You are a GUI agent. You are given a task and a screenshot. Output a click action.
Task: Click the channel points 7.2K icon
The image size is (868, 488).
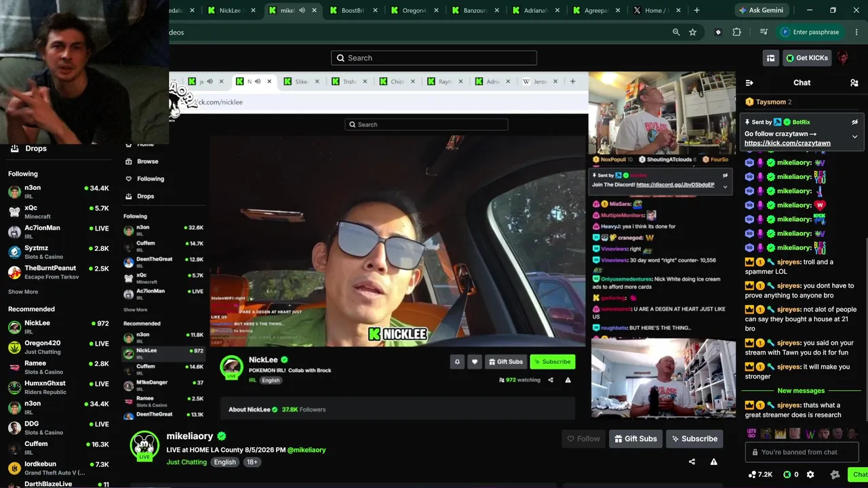[760, 474]
